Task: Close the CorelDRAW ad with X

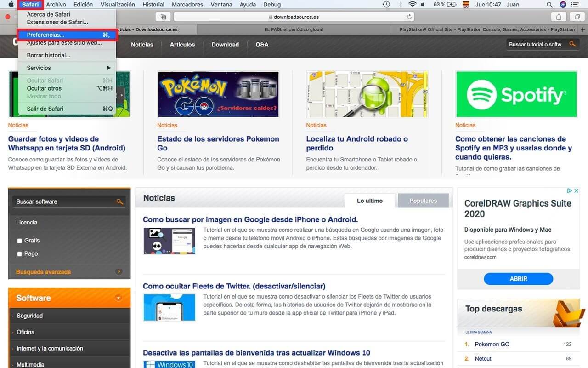Action: (577, 190)
